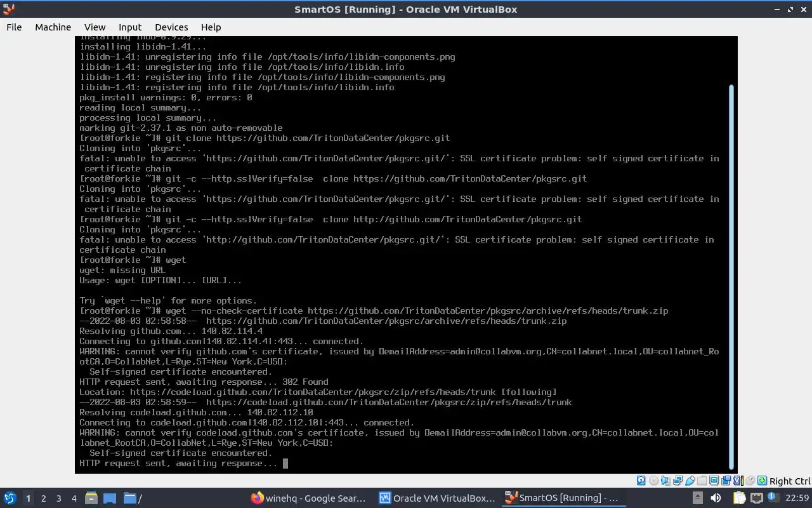
Task: Open the Devices menu
Action: [171, 27]
